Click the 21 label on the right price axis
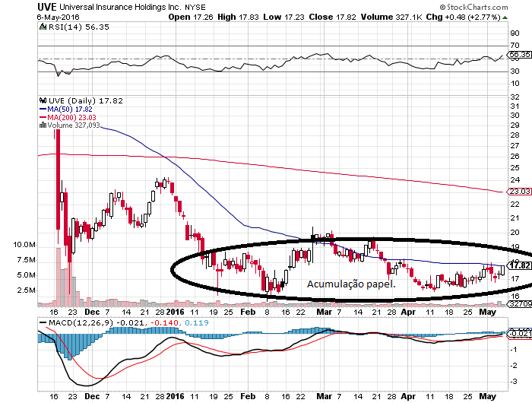The image size is (532, 403). pos(515,218)
